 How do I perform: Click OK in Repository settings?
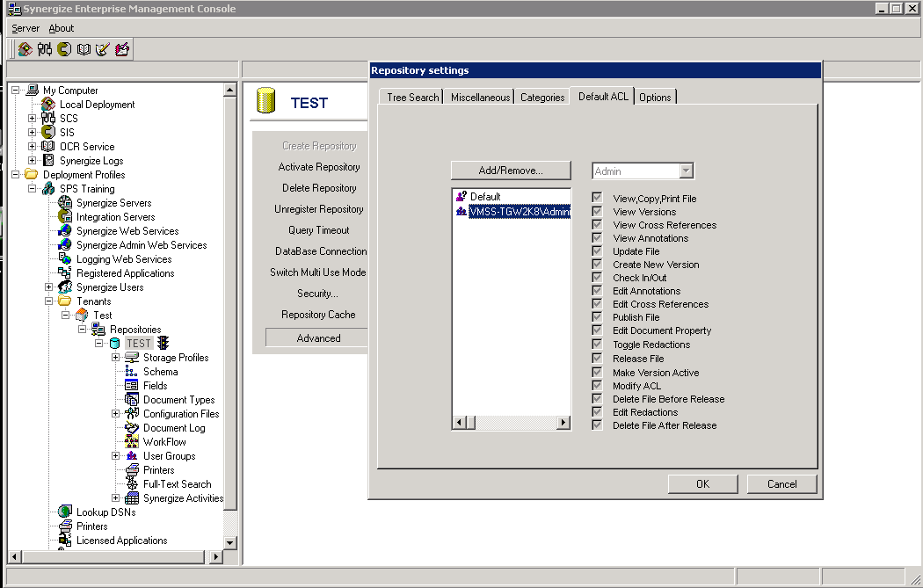pos(703,483)
